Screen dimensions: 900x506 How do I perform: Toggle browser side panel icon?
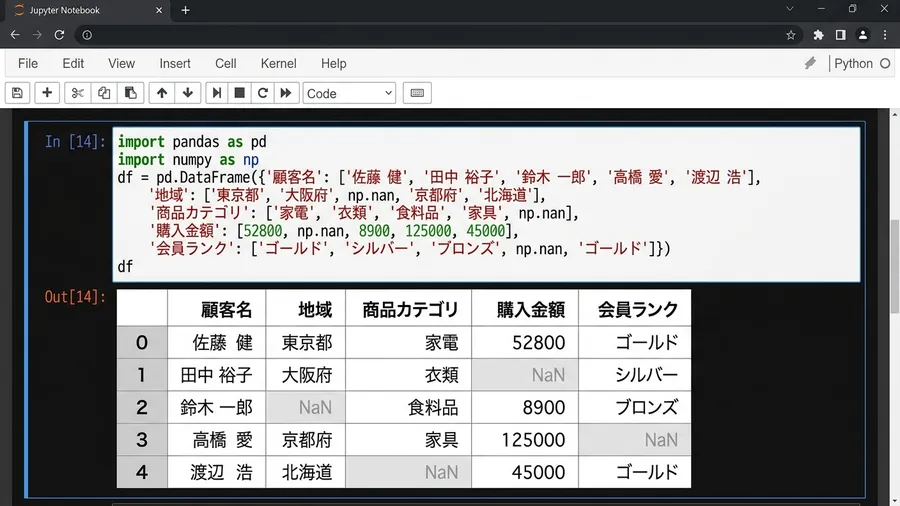(x=840, y=35)
